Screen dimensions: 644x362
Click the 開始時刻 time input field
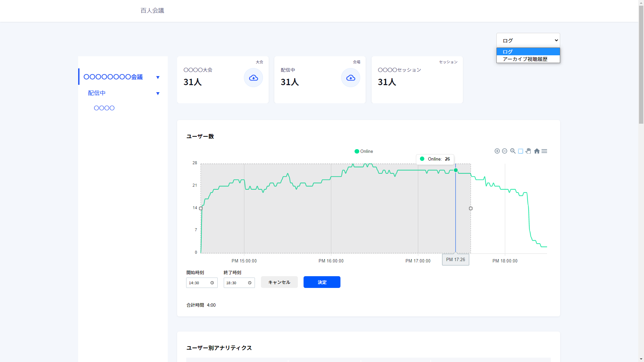click(x=202, y=283)
